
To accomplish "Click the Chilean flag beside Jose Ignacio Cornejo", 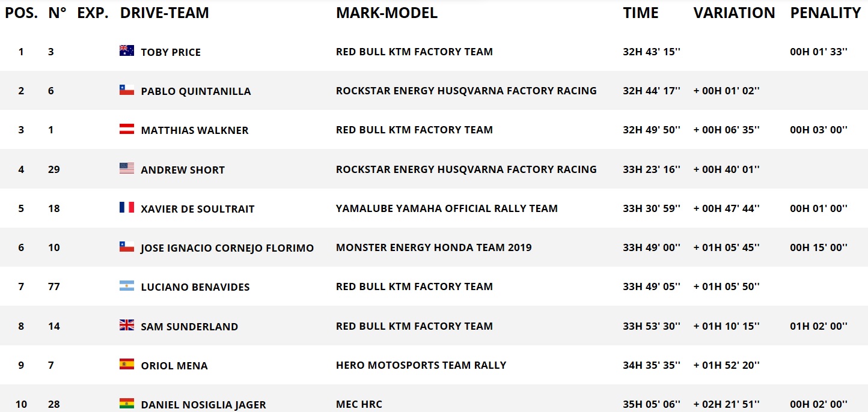I will click(127, 246).
